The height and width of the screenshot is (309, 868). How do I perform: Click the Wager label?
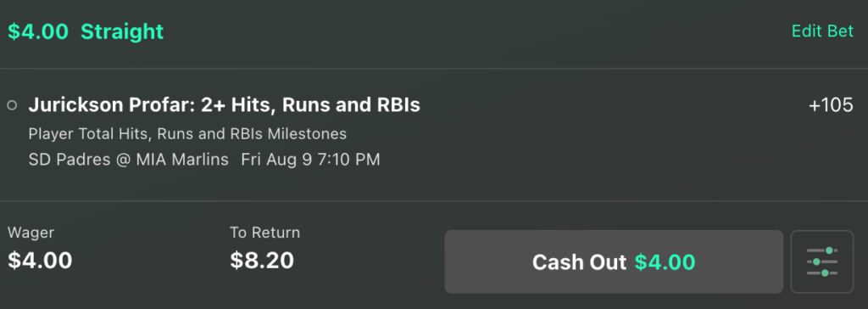(31, 233)
